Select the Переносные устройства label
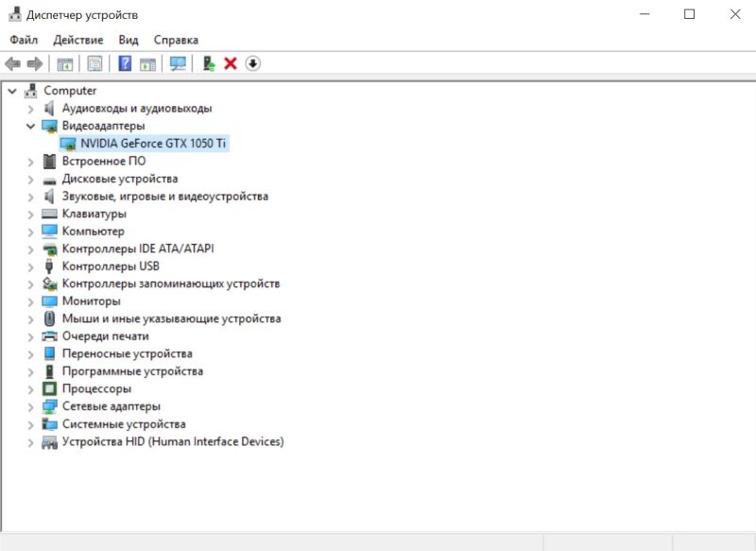Image resolution: width=756 pixels, height=551 pixels. 127,353
